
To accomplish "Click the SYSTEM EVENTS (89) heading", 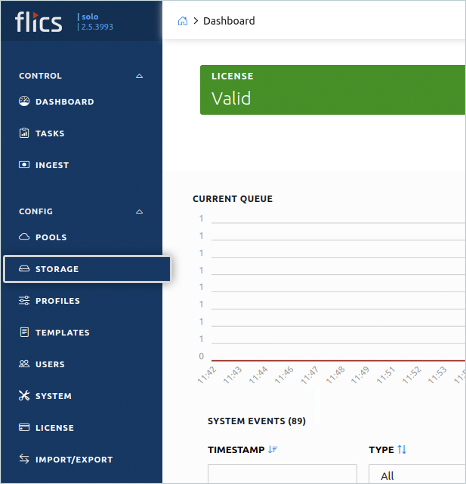I will coord(257,421).
